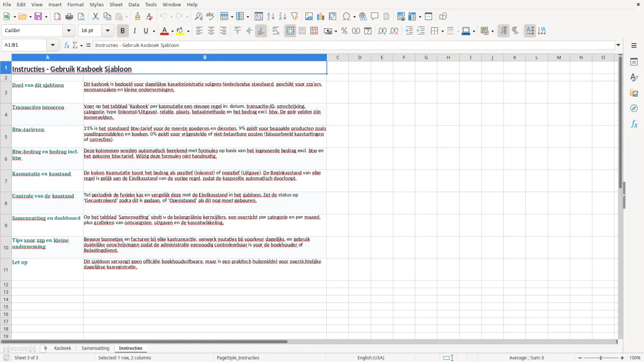Adjust the zoom slider in the status bar
This screenshot has width=644, height=362.
601,358
